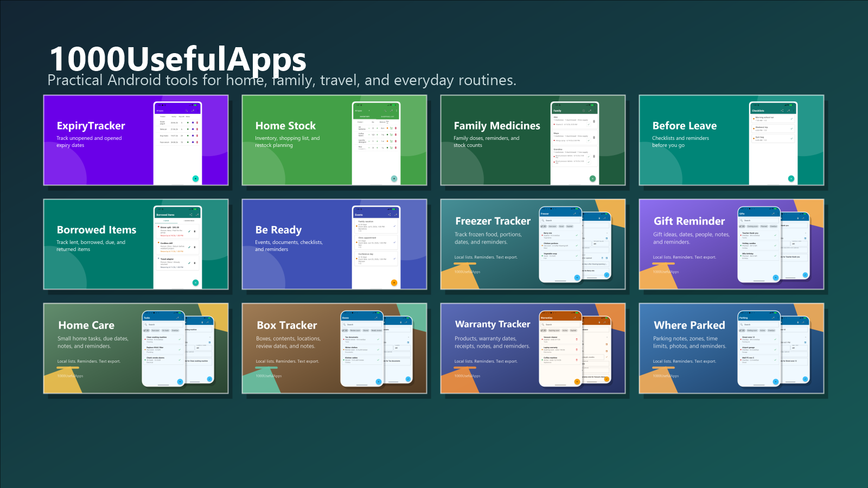Screen dimensions: 868x488
Task: Tap the add button in Home Care Tasks phone
Action: click(180, 382)
